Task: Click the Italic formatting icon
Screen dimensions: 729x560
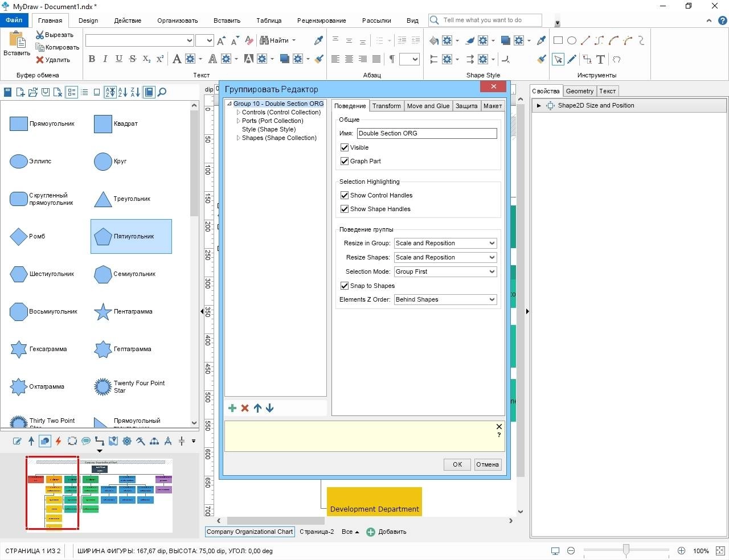Action: pyautogui.click(x=105, y=59)
